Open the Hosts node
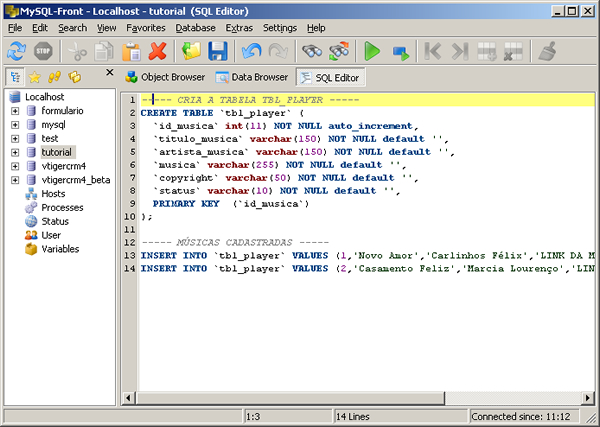600x427 pixels. pos(53,194)
